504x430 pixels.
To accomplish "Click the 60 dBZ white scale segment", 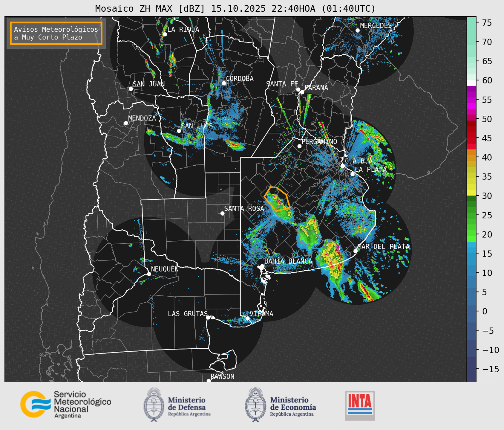I will click(x=471, y=83).
